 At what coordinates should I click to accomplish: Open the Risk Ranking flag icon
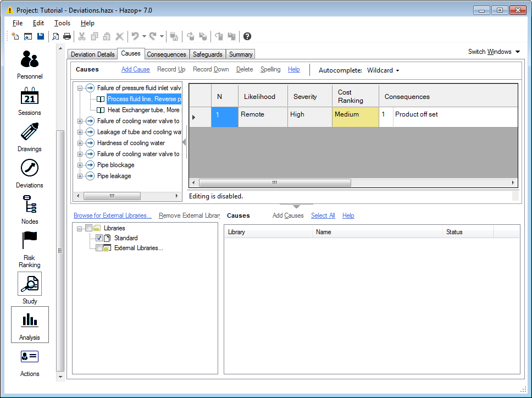pos(30,240)
